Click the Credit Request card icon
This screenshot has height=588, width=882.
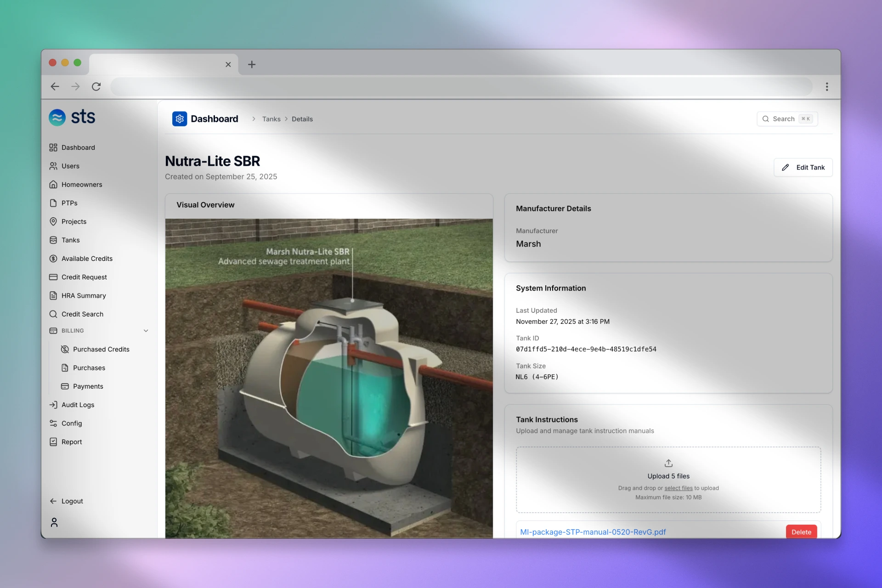53,277
